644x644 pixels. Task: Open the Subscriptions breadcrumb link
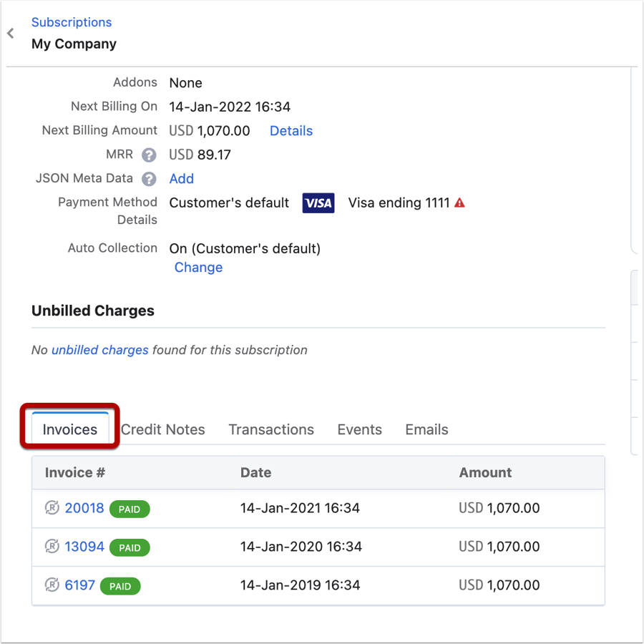pos(72,22)
